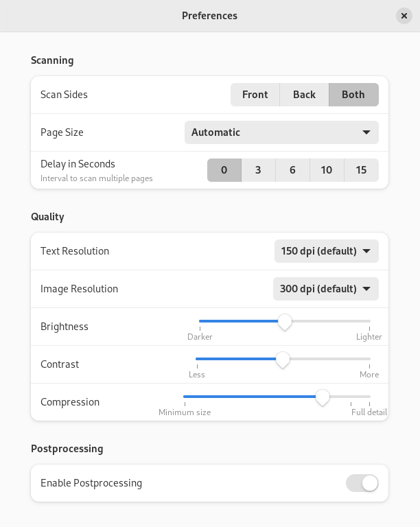Set delay to 10 seconds
Viewport: 420px width, 527px height.
coord(327,170)
